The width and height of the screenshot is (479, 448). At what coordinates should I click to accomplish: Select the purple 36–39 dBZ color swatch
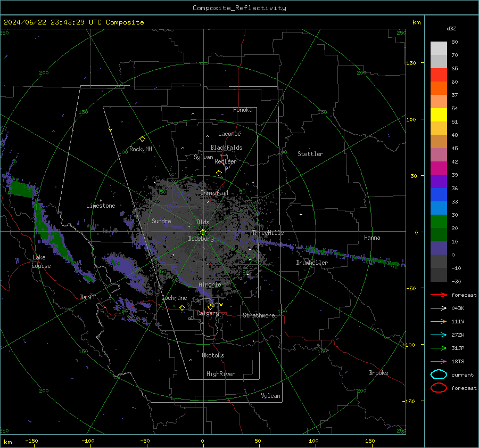(439, 181)
